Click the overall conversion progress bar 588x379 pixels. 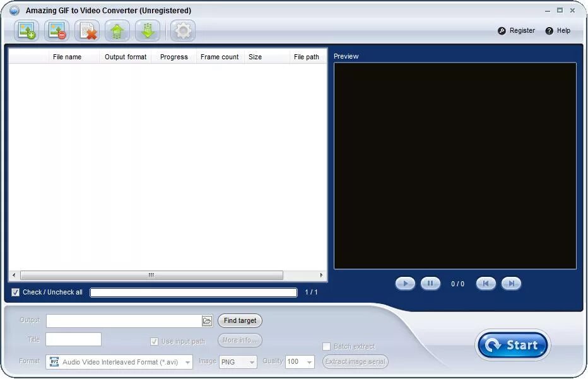coord(194,293)
